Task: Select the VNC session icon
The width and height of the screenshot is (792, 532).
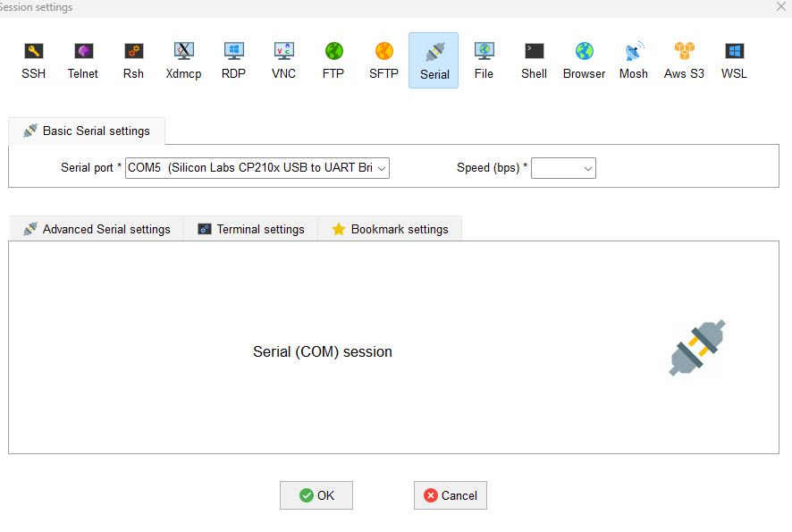Action: tap(283, 60)
